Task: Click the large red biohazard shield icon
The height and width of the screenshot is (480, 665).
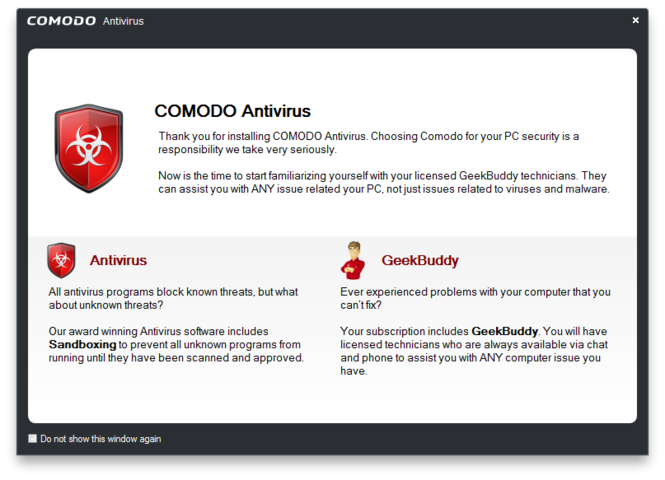Action: pyautogui.click(x=89, y=148)
